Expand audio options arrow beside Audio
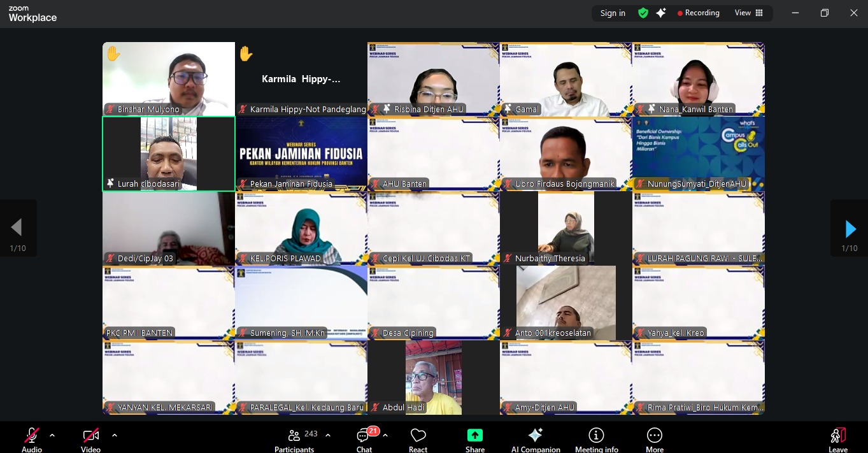The width and height of the screenshot is (868, 453). coord(52,435)
